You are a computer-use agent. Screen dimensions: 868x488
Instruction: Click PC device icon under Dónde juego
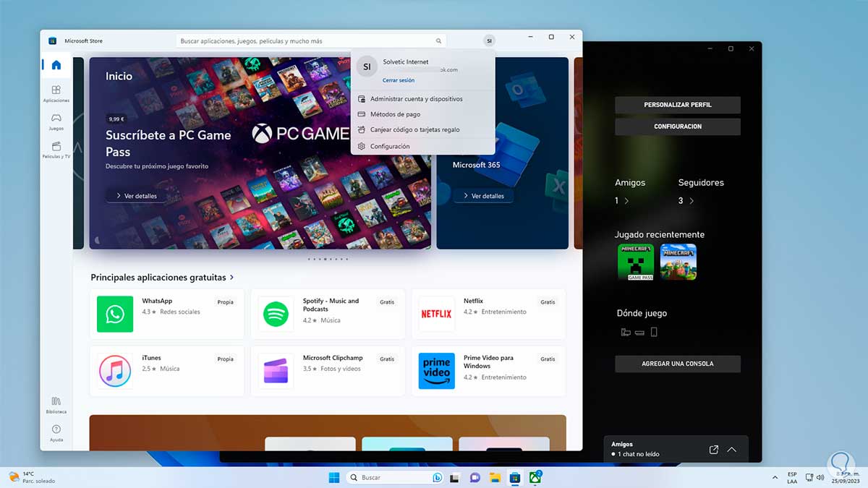click(x=626, y=333)
